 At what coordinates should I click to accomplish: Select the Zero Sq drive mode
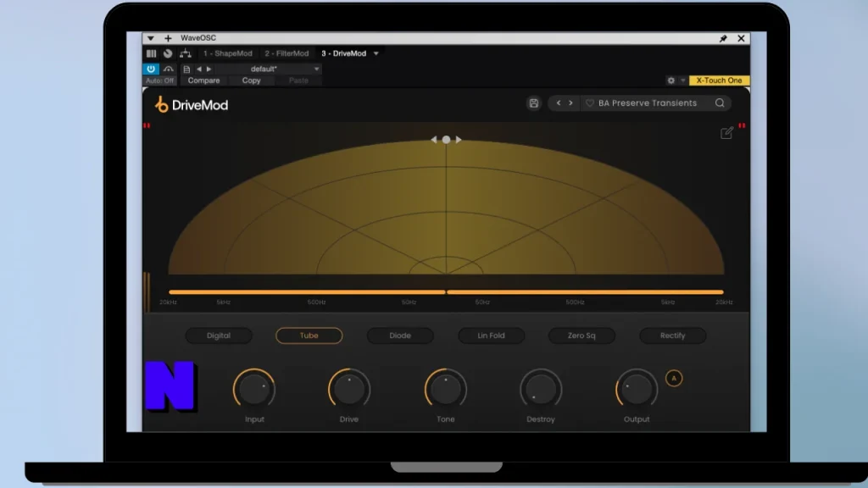581,335
